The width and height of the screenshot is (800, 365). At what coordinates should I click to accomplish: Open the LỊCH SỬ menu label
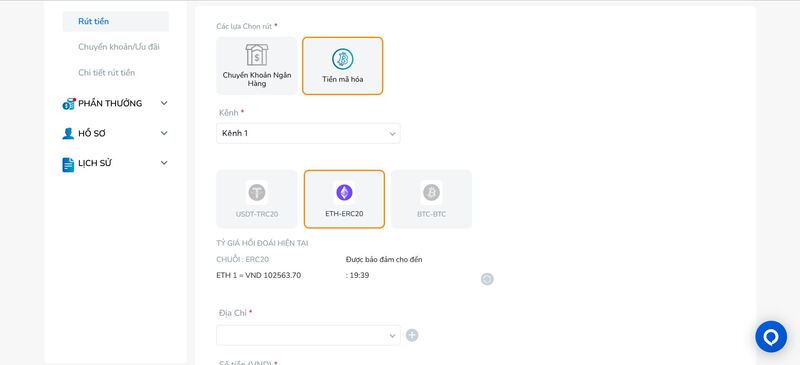coord(95,163)
